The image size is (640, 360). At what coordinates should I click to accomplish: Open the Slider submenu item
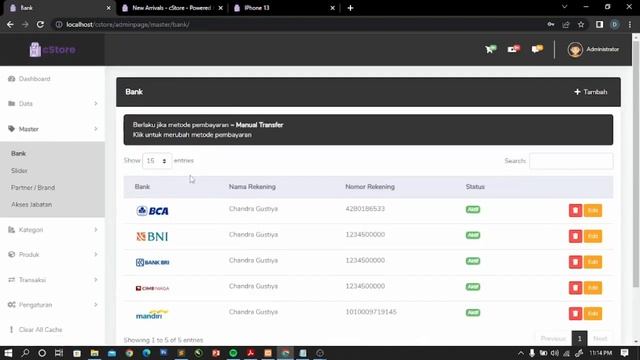pyautogui.click(x=19, y=171)
